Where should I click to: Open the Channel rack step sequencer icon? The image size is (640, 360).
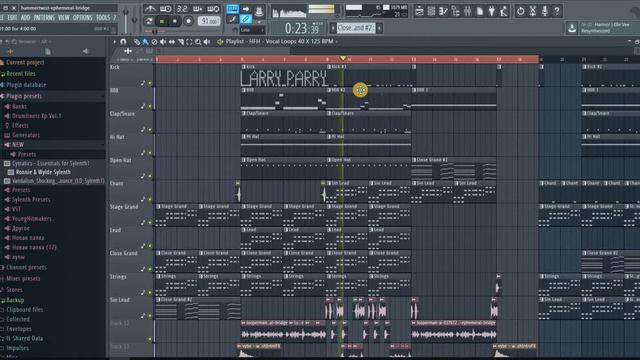coord(431,11)
